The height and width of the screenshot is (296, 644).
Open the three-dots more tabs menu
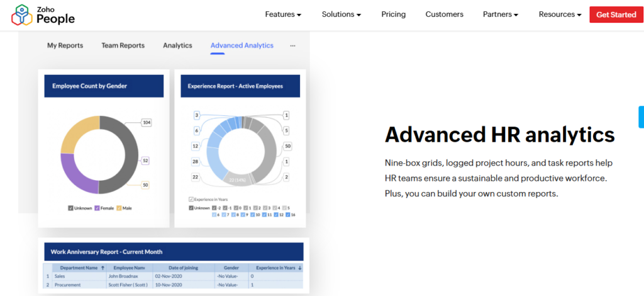[292, 45]
